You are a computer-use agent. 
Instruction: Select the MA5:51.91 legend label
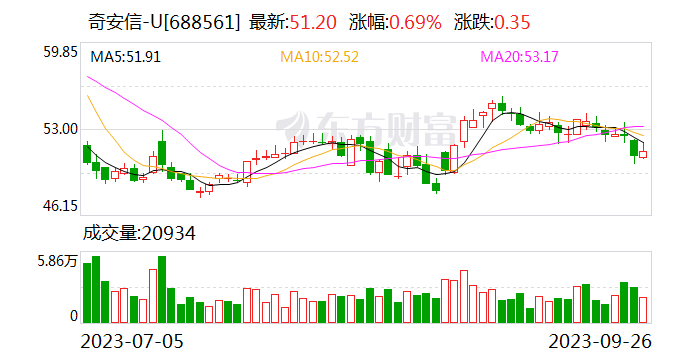coord(125,57)
